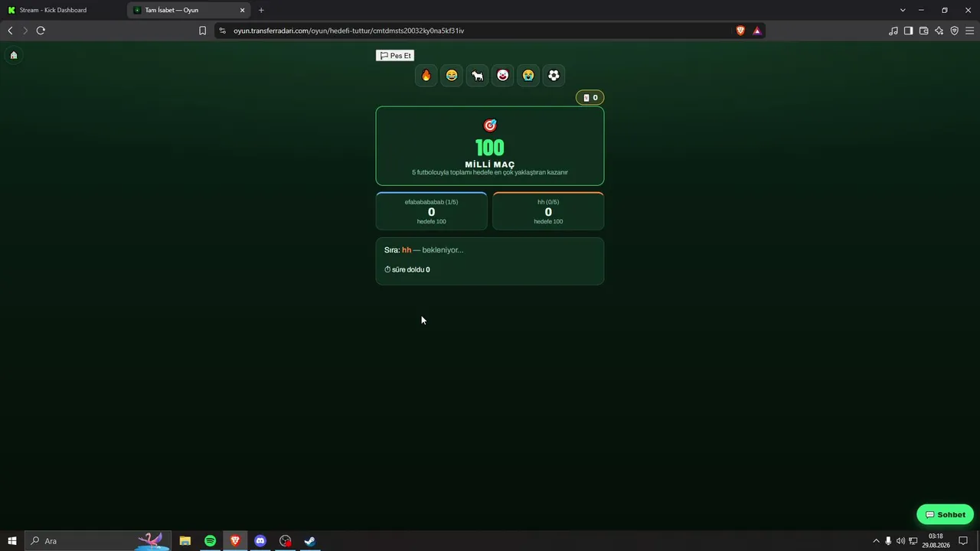Open Brave VPN shield icon

[955, 31]
